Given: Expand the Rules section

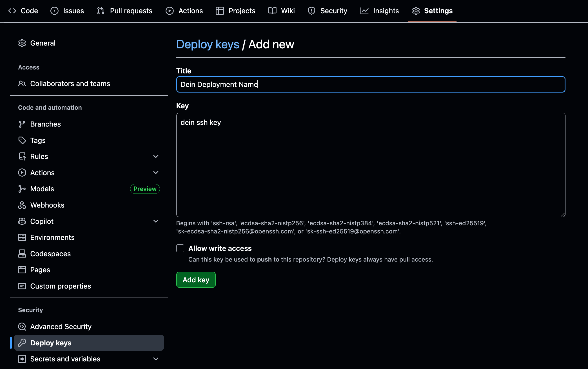Looking at the screenshot, I should [x=156, y=156].
